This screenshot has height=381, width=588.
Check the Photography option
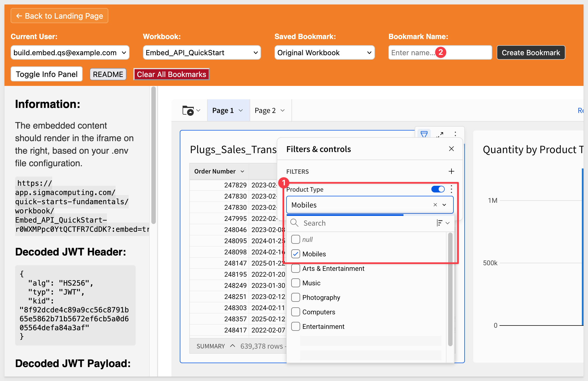tap(295, 297)
